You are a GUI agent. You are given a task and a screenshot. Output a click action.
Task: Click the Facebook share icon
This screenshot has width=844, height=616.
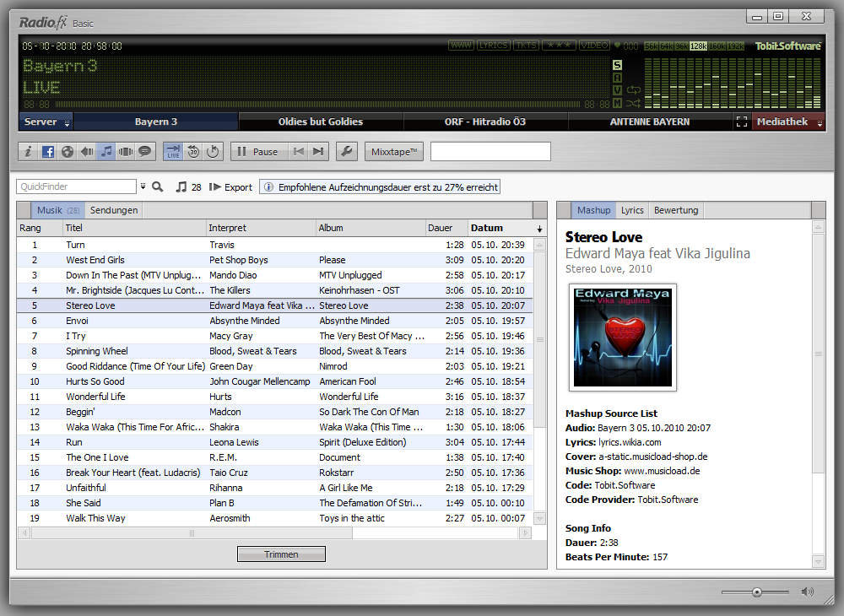(47, 152)
